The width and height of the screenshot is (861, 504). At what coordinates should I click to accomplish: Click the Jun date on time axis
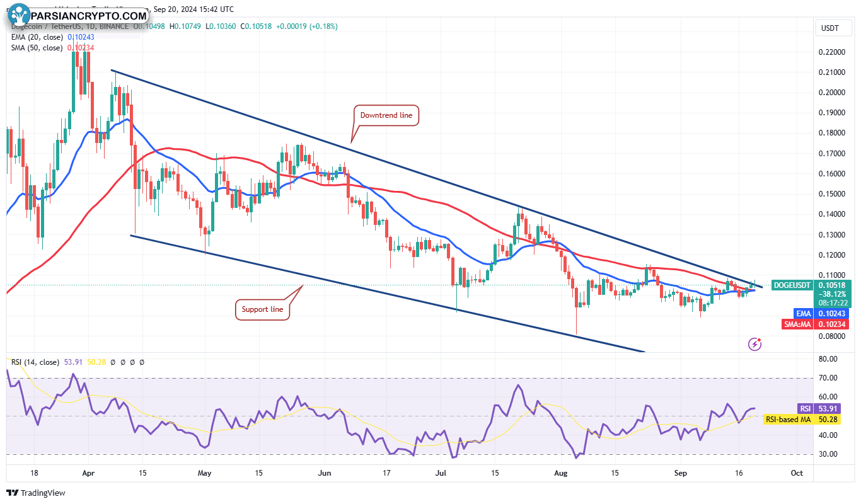325,473
